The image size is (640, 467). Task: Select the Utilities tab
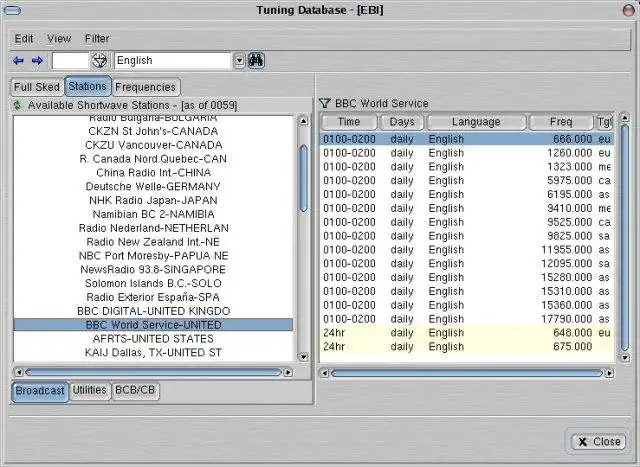tap(89, 391)
